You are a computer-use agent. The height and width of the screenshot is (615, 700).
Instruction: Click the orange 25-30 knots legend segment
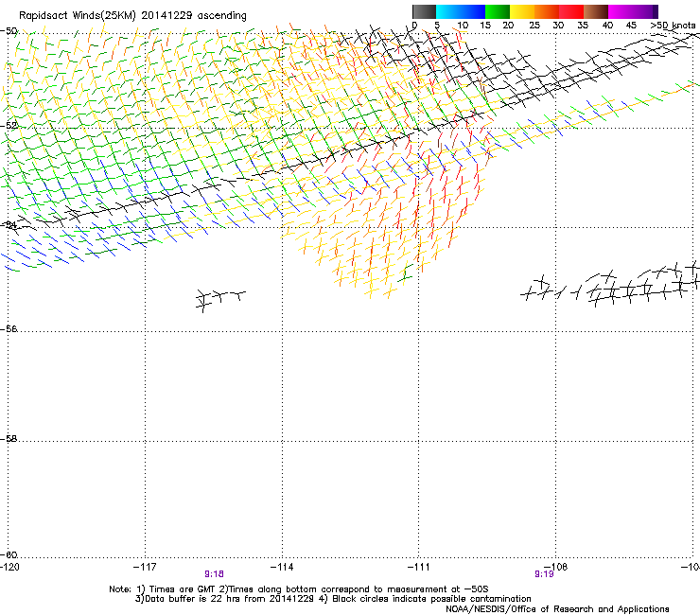tap(547, 11)
